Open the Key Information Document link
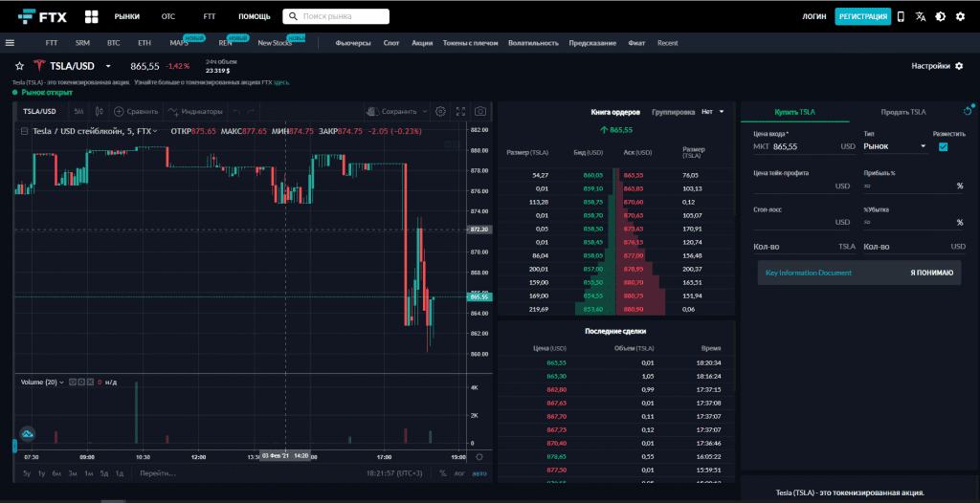The width and height of the screenshot is (980, 503). pyautogui.click(x=808, y=273)
